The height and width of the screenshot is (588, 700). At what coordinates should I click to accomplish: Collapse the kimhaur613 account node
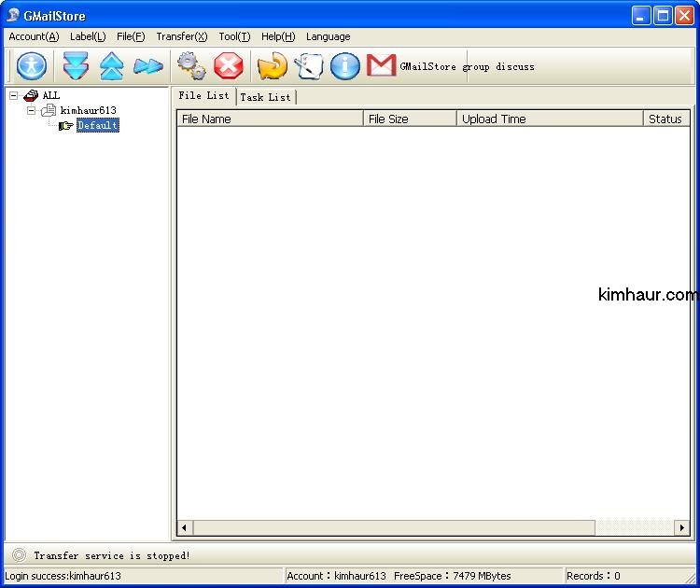[x=31, y=110]
